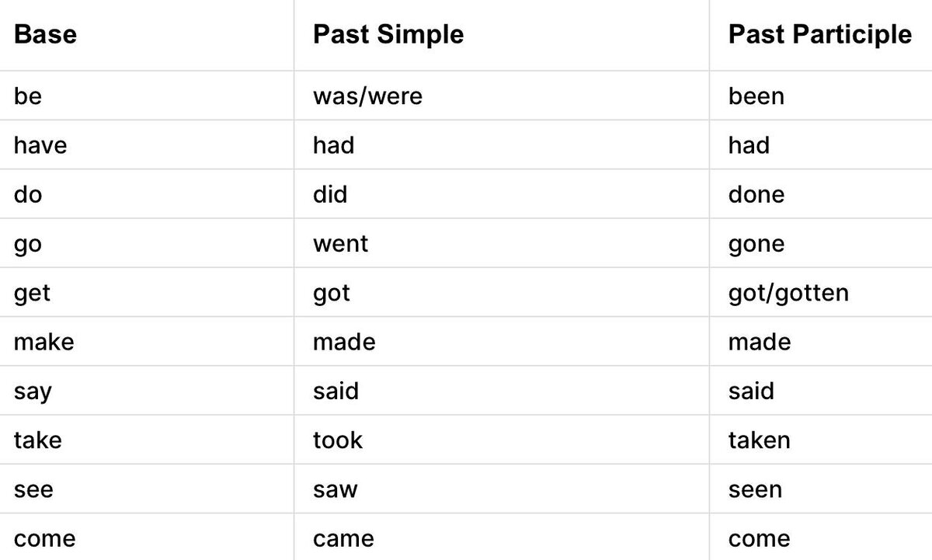Select the base verb see
The image size is (932, 560).
pyautogui.click(x=33, y=490)
